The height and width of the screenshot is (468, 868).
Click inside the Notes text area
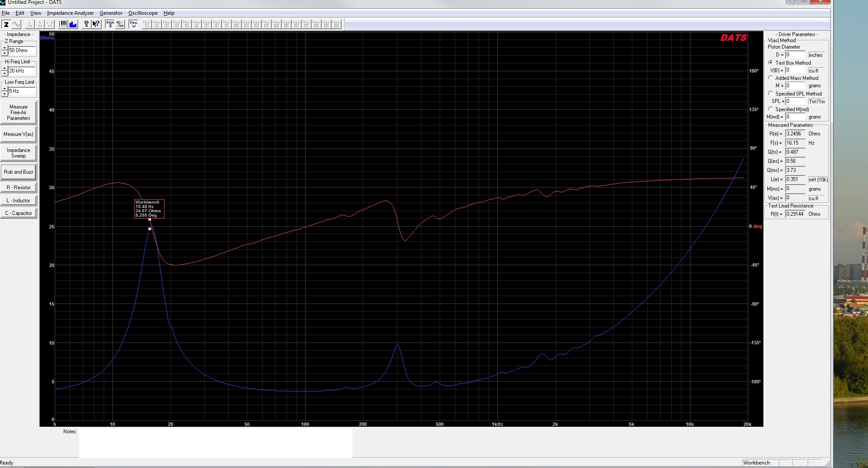pyautogui.click(x=215, y=443)
